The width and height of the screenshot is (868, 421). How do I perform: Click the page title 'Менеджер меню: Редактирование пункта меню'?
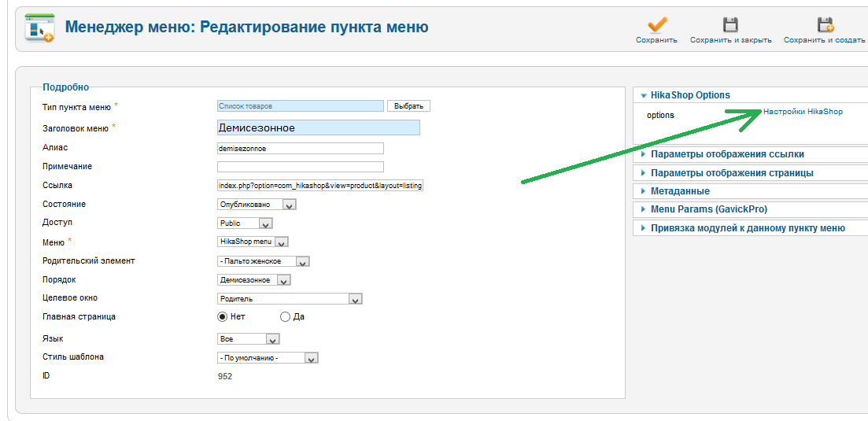247,27
